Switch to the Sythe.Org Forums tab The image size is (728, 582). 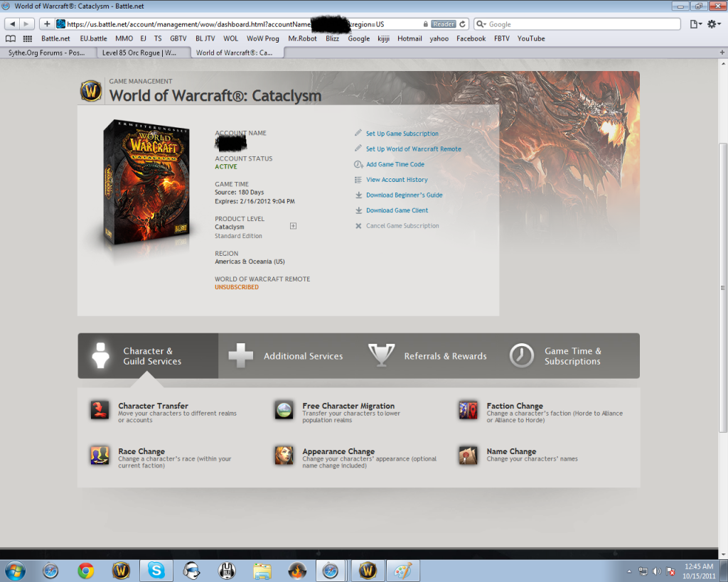pyautogui.click(x=47, y=53)
